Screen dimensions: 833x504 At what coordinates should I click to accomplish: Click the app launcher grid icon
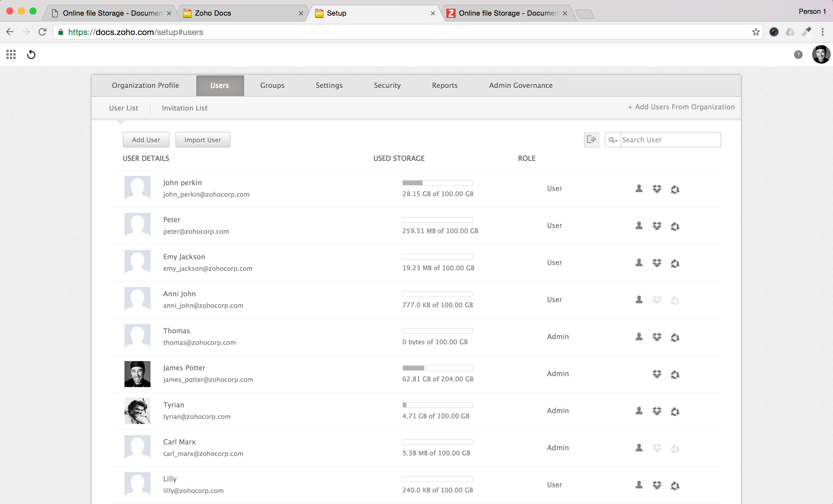tap(11, 54)
